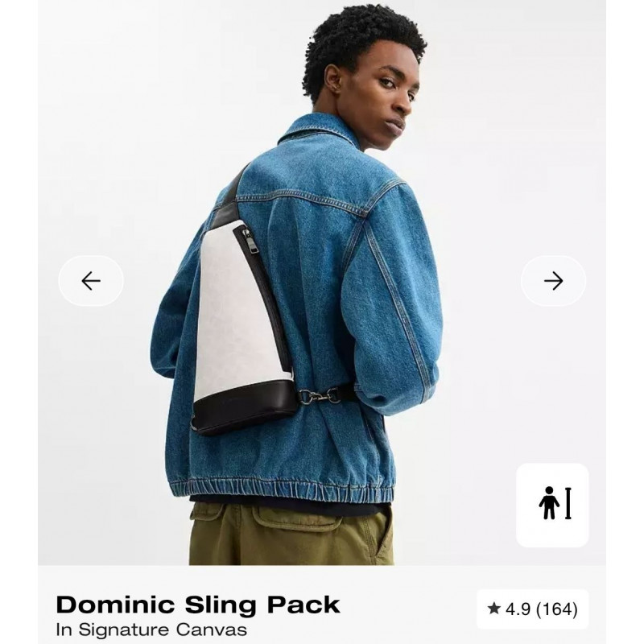644x644 pixels.
Task: Click the person figure silhouette symbol
Action: tap(549, 503)
